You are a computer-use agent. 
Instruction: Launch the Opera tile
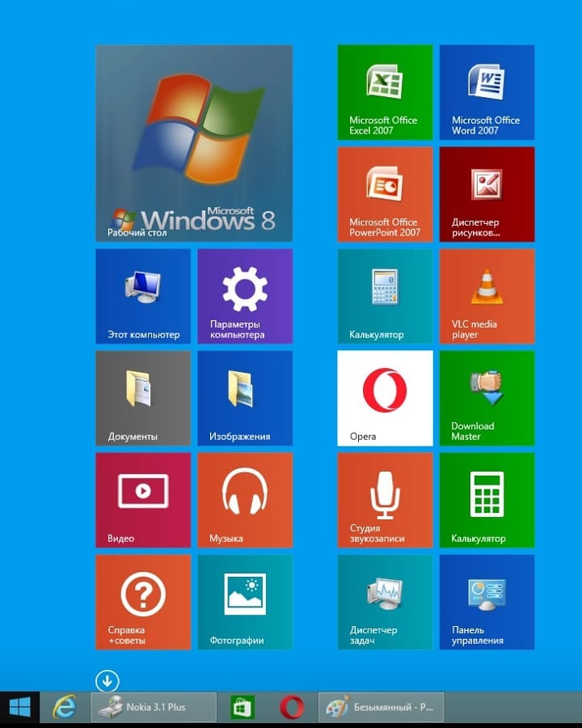[x=385, y=398]
